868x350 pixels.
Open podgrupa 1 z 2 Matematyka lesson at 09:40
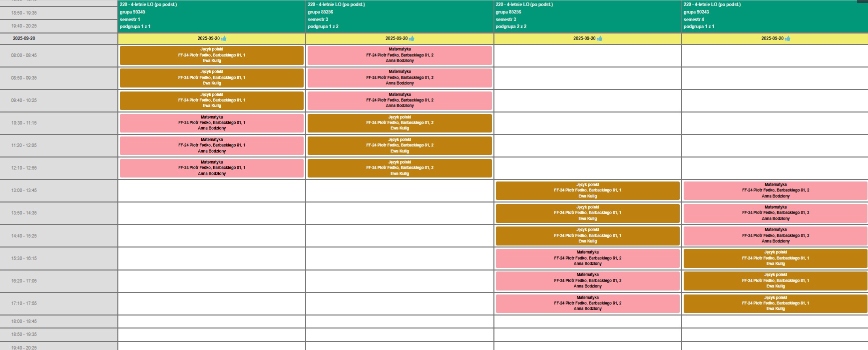point(400,100)
